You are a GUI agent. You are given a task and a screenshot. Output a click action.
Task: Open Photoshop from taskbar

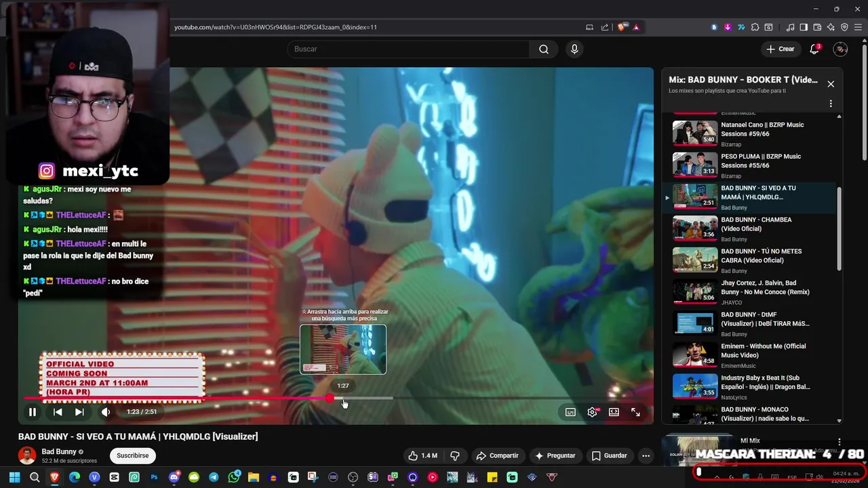click(154, 477)
